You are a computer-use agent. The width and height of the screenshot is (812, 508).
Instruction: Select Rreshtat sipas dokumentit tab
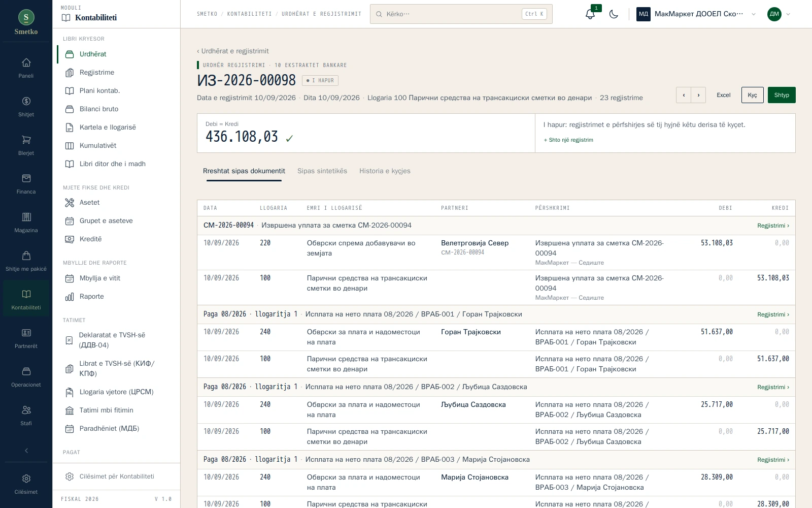click(244, 171)
